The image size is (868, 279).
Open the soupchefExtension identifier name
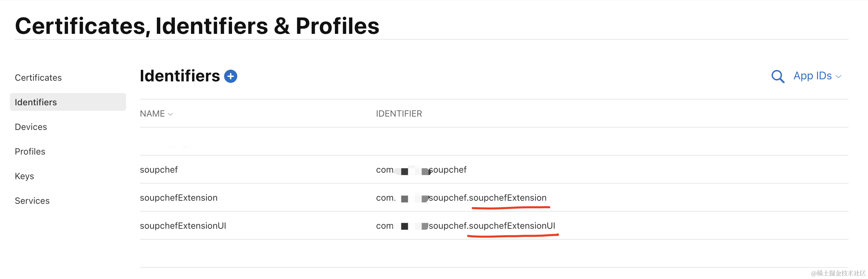pyautogui.click(x=178, y=198)
